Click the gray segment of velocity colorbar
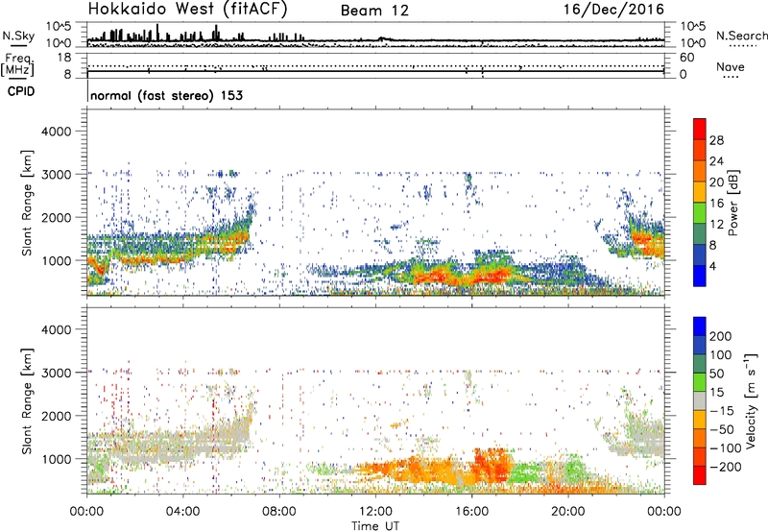Viewport: 768px width, 532px height. pos(700,400)
